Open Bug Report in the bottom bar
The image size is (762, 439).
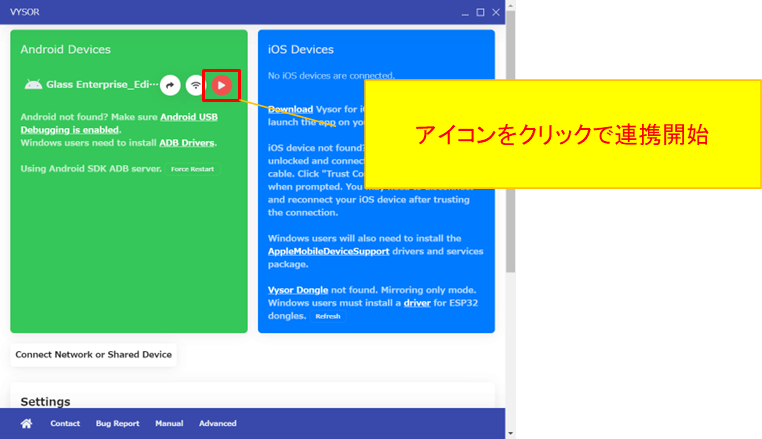tap(117, 423)
